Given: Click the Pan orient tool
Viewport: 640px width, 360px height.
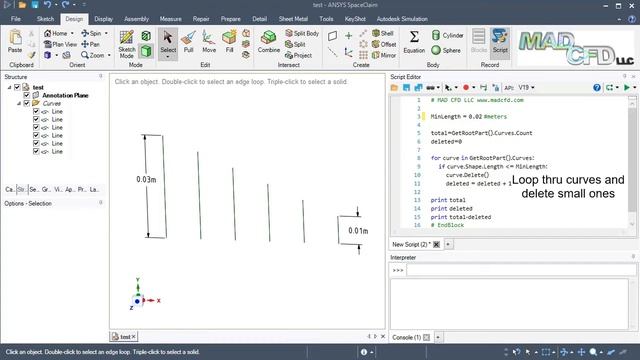Looking at the screenshot, I should point(90,44).
